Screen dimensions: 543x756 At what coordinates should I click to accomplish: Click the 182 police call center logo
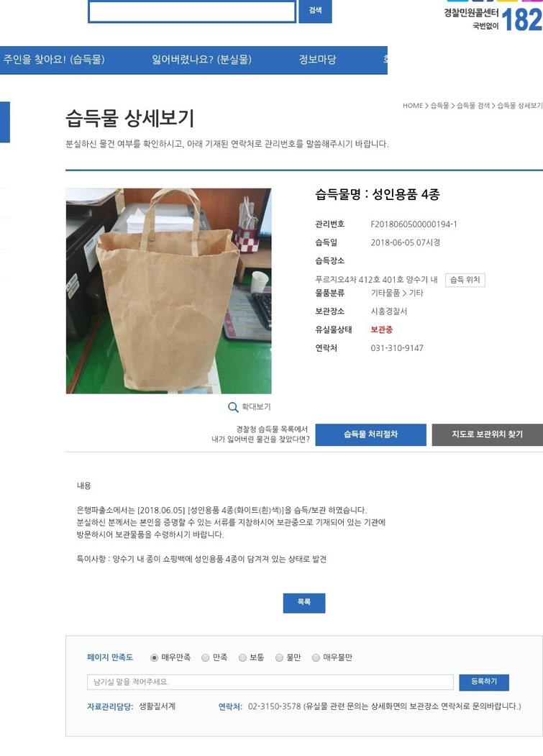click(x=493, y=18)
